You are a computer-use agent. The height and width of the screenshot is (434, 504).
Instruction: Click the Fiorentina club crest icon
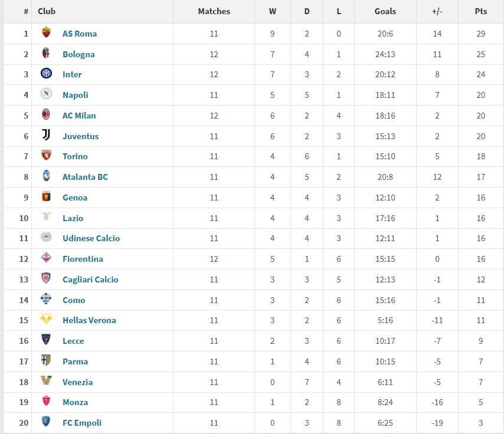point(46,258)
